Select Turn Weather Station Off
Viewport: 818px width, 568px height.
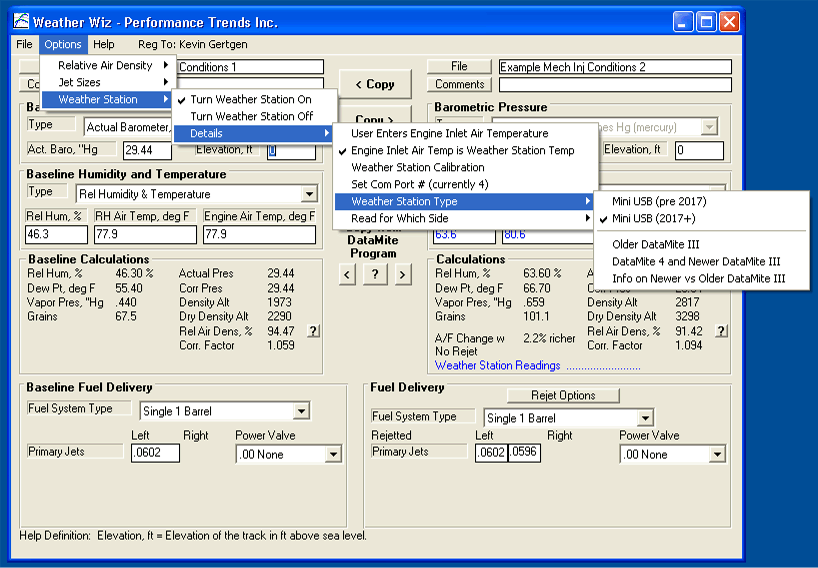point(255,116)
